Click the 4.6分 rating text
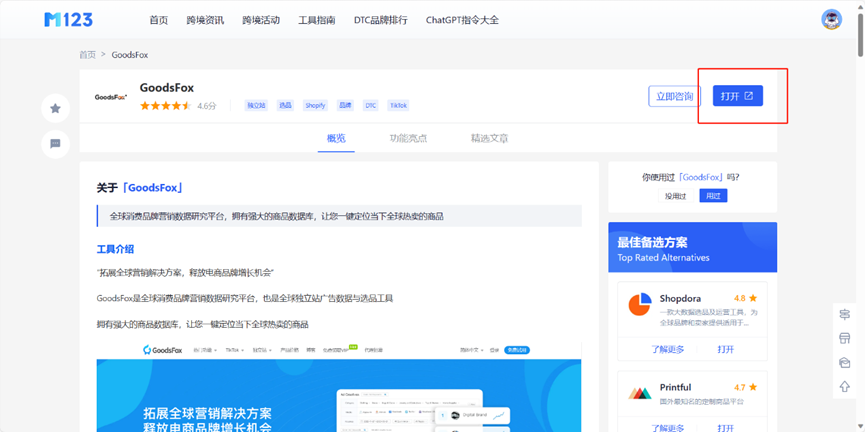The height and width of the screenshot is (432, 865). click(207, 106)
